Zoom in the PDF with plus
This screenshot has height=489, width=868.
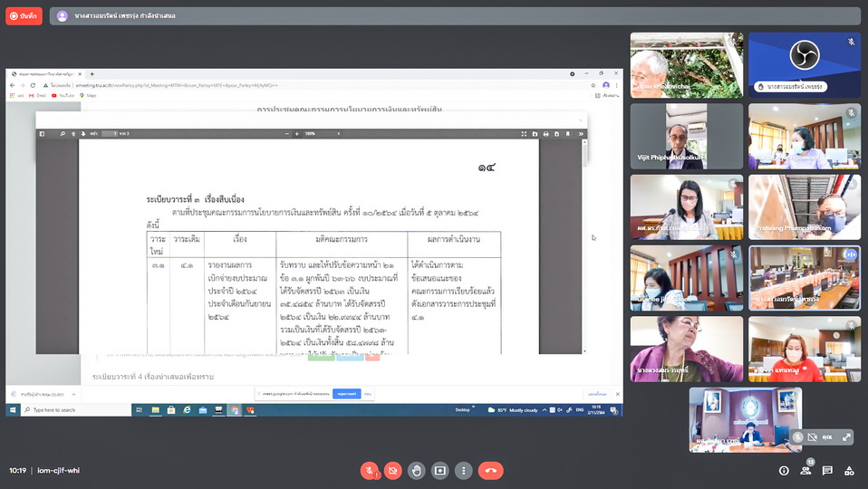[x=296, y=134]
